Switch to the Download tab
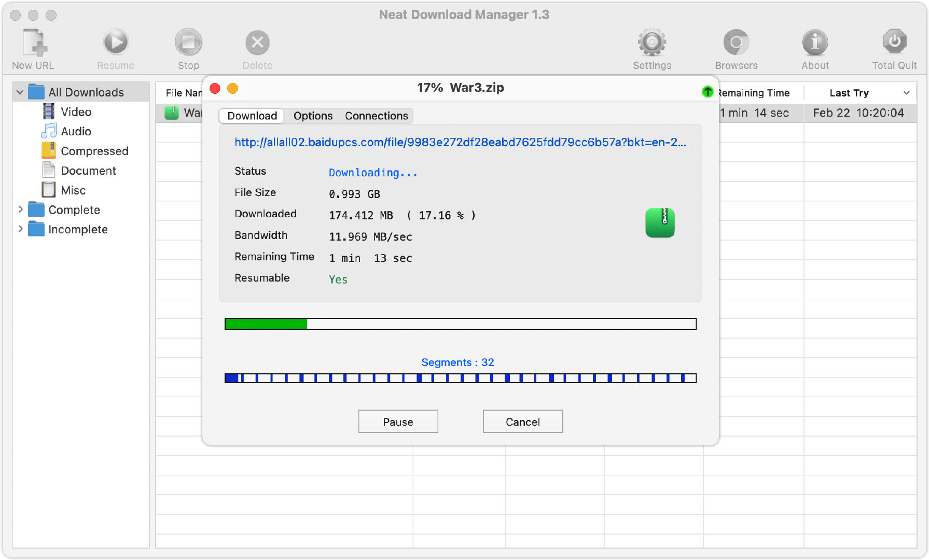Image resolution: width=929 pixels, height=560 pixels. click(252, 116)
